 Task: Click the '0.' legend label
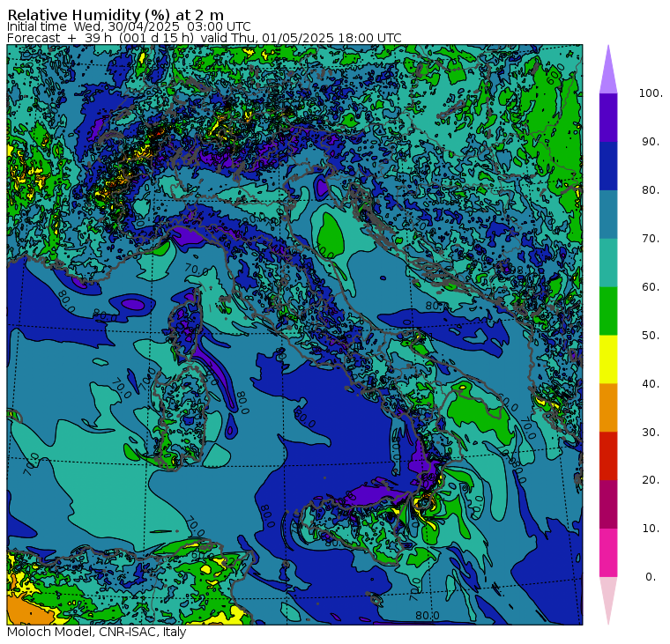(651, 577)
